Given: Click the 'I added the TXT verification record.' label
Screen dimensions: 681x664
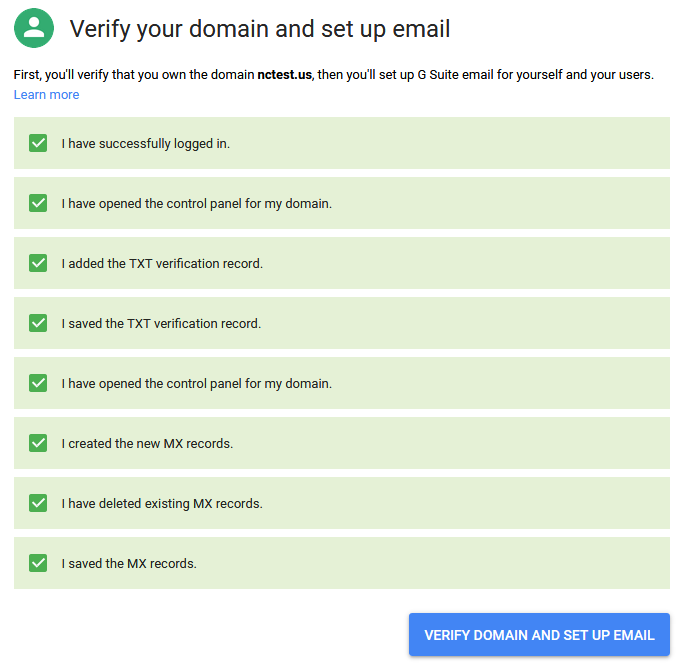Looking at the screenshot, I should (x=162, y=264).
